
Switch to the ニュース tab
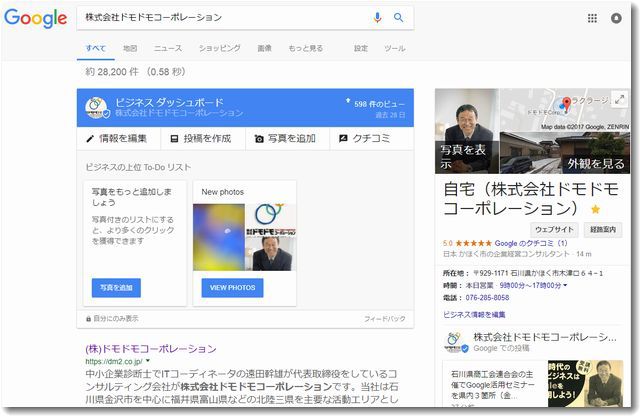[168, 48]
